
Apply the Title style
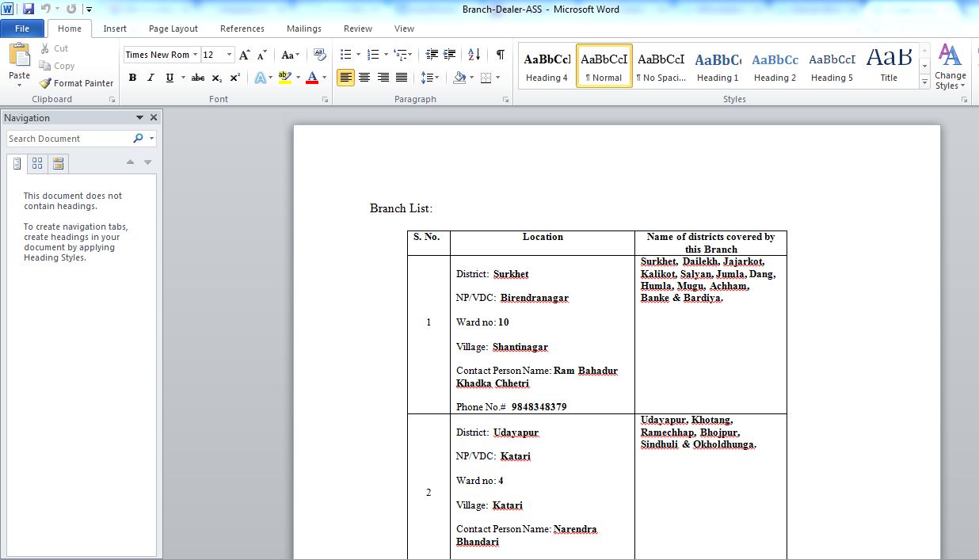889,66
